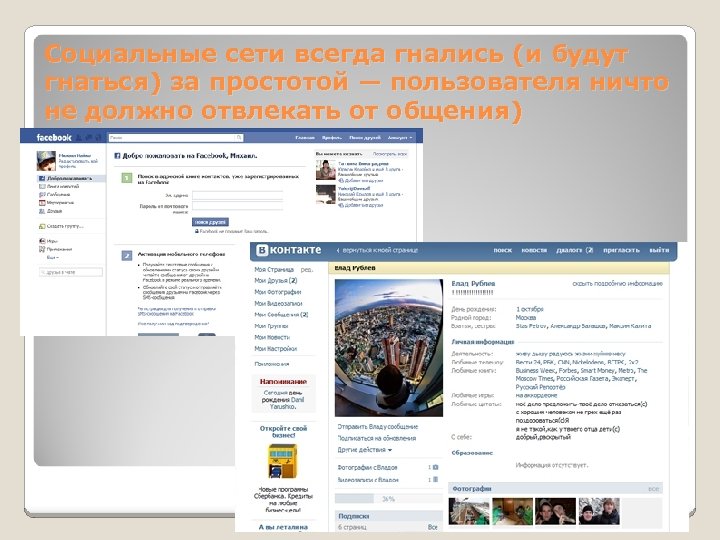Open the first VK photo thumbnail
Screen dimensions: 720x540
tap(469, 512)
